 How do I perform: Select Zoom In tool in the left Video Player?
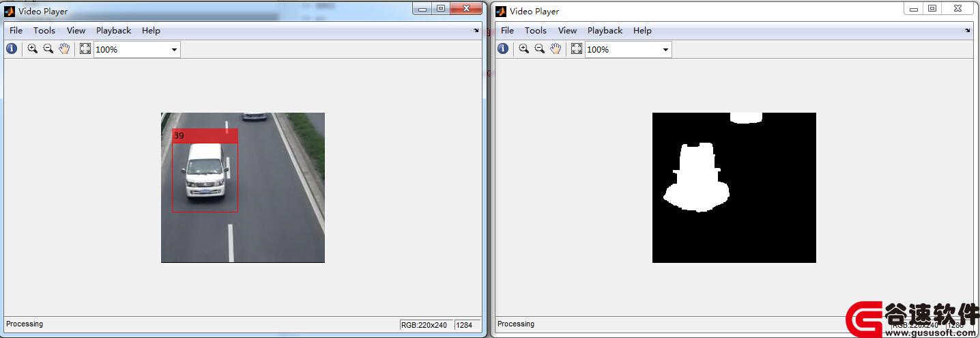32,48
